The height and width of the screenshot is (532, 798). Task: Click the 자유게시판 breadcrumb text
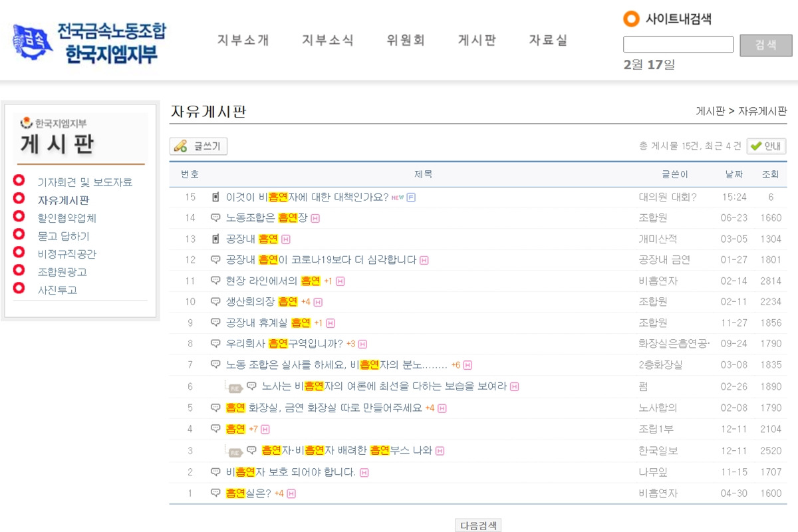click(x=763, y=111)
